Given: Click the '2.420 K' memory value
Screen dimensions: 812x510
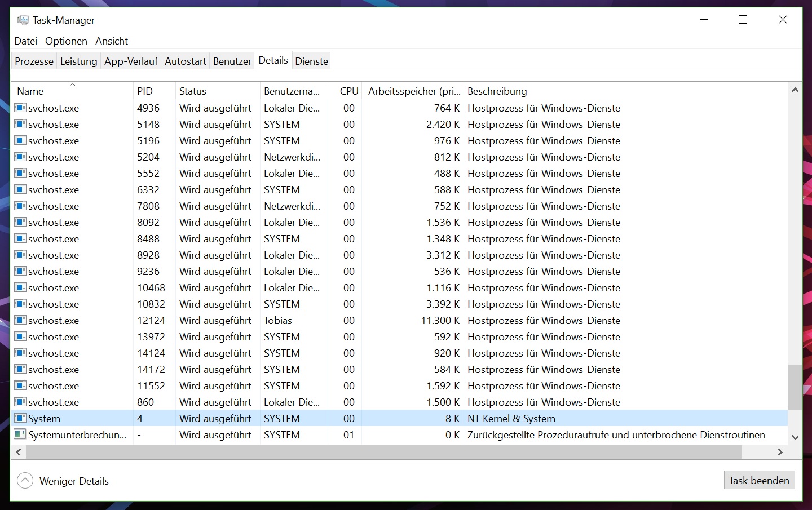Looking at the screenshot, I should pyautogui.click(x=443, y=124).
